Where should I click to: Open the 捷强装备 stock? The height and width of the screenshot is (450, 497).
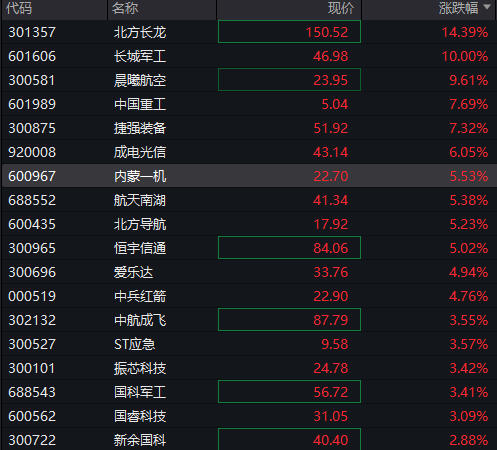click(x=140, y=128)
